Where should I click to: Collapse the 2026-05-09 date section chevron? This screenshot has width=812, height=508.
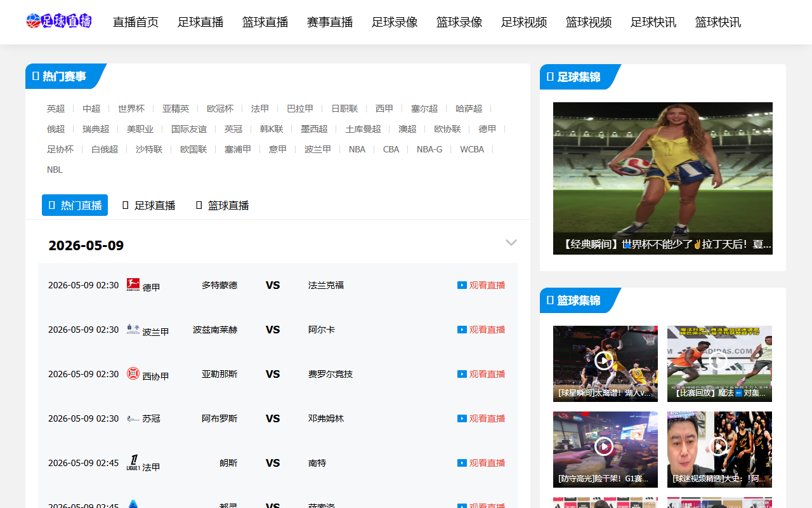point(511,243)
